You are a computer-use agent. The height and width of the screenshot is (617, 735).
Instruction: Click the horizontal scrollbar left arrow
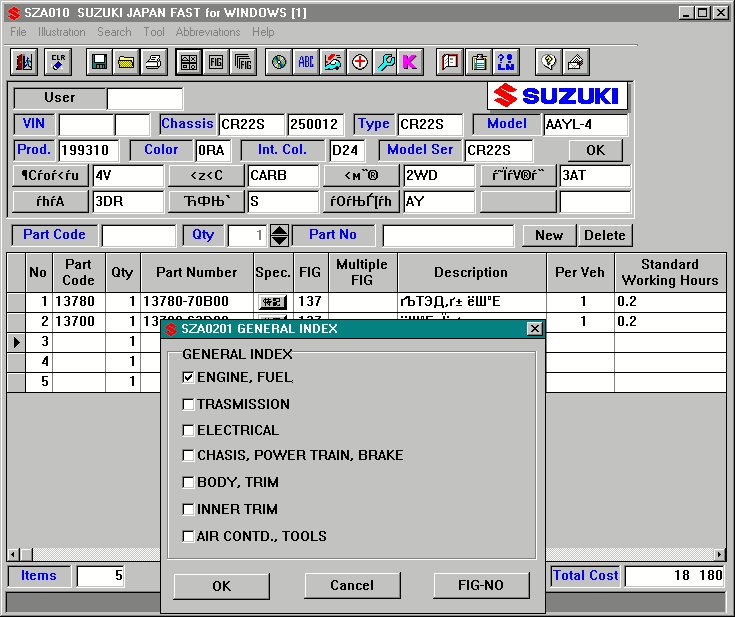[13, 554]
